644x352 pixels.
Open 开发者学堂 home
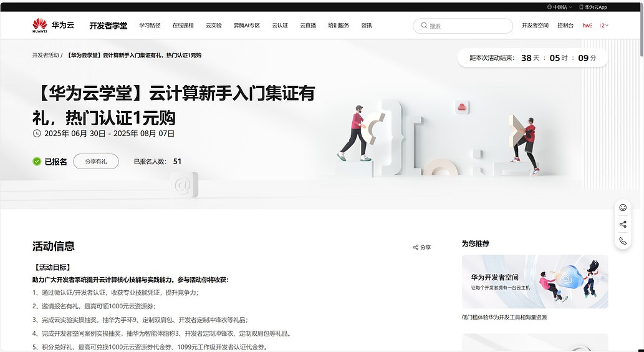pyautogui.click(x=108, y=26)
